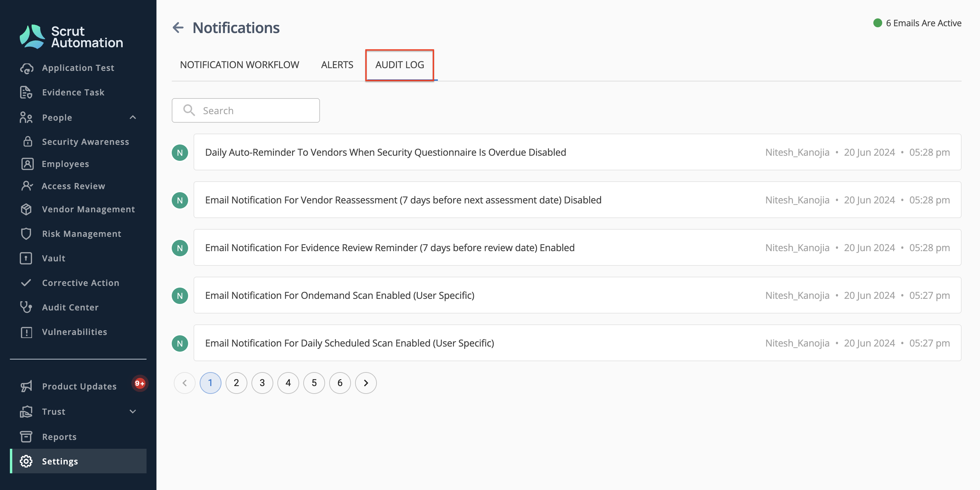Click the next page arrow button
Image resolution: width=980 pixels, height=490 pixels.
(366, 383)
